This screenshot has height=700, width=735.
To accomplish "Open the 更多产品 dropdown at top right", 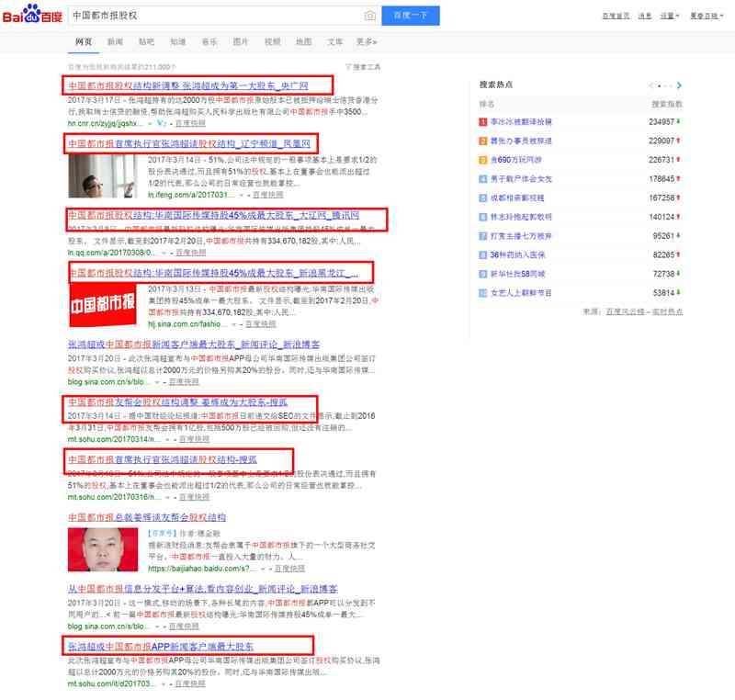I will point(706,15).
